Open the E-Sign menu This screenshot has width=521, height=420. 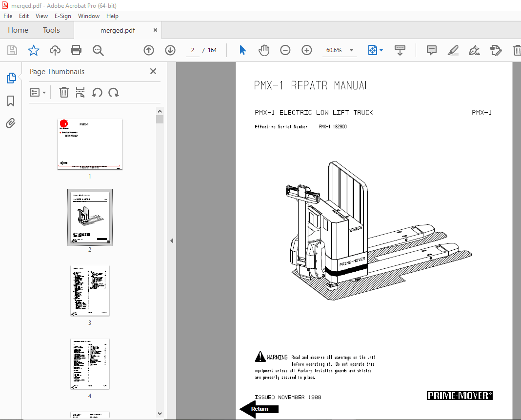point(63,16)
